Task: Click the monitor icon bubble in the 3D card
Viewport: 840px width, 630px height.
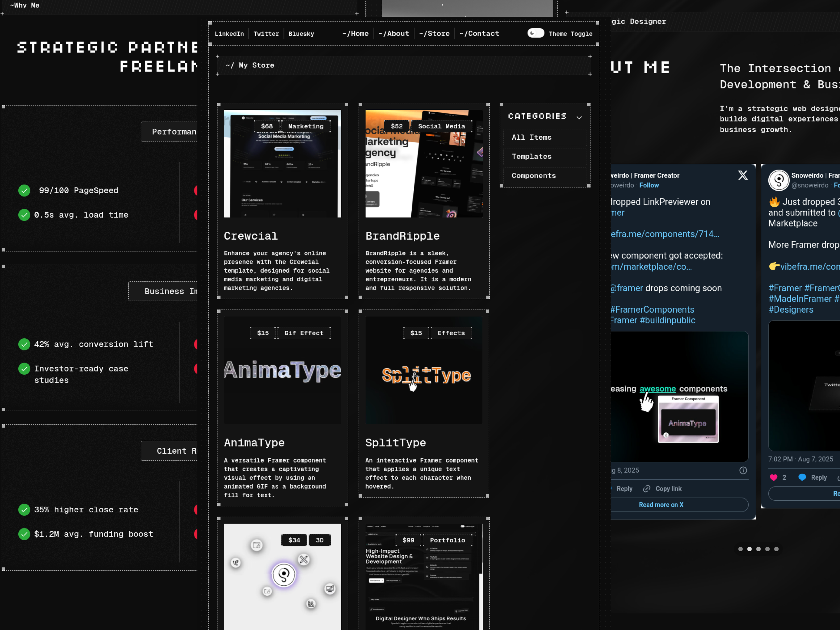Action: [x=330, y=589]
